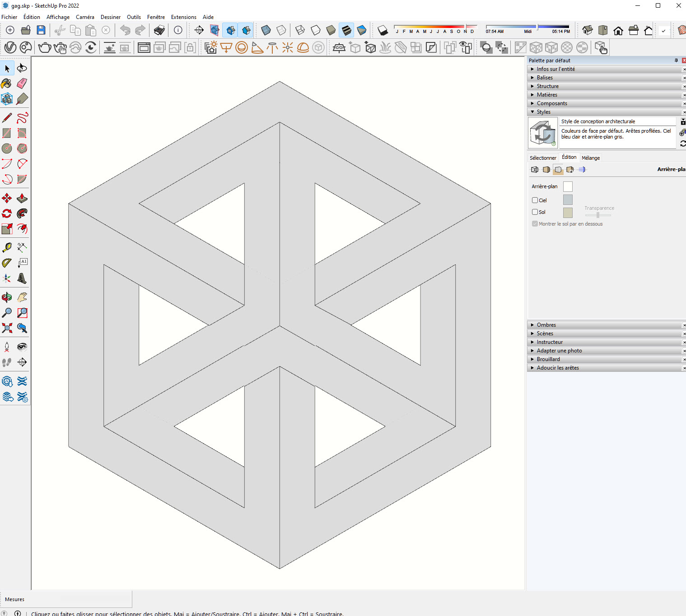This screenshot has width=686, height=616.
Task: Expand the Ombres panel
Action: coord(546,325)
